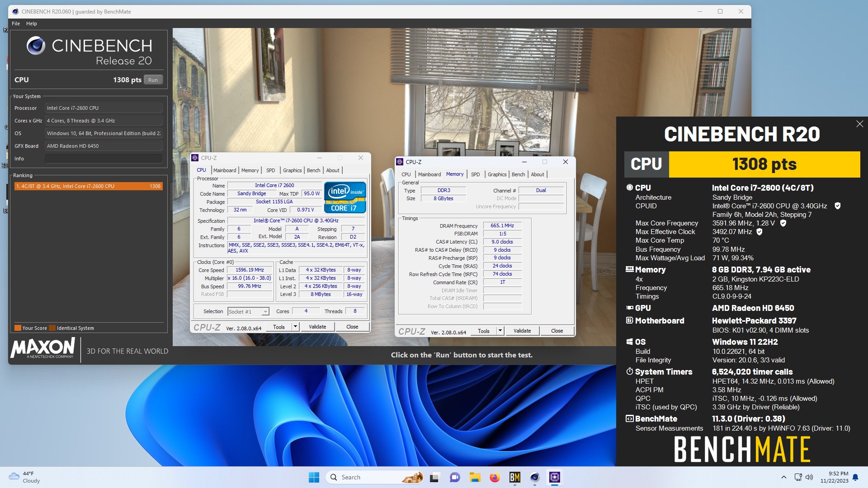Image resolution: width=868 pixels, height=488 pixels.
Task: Open About tab in left CPU-Z window
Action: (333, 170)
